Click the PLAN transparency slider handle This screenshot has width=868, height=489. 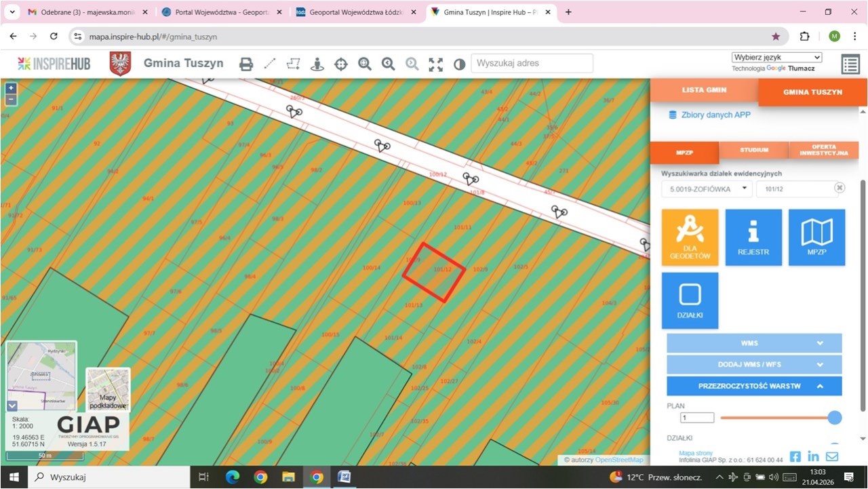point(835,418)
